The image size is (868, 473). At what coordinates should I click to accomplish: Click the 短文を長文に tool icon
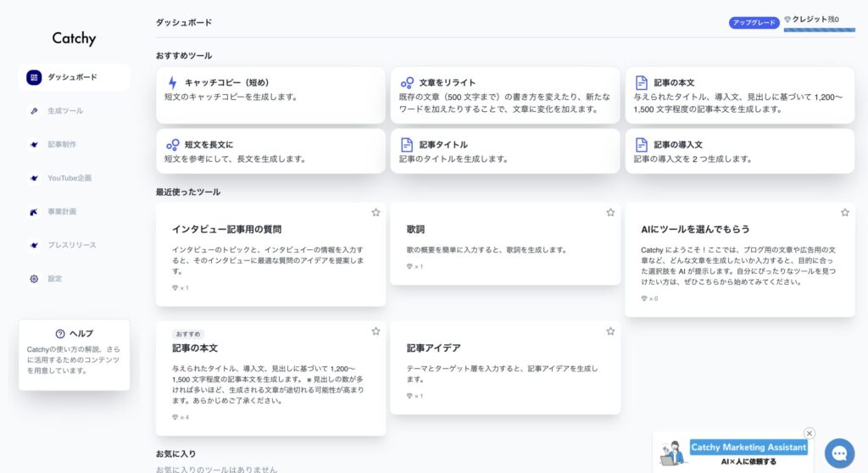click(x=173, y=145)
